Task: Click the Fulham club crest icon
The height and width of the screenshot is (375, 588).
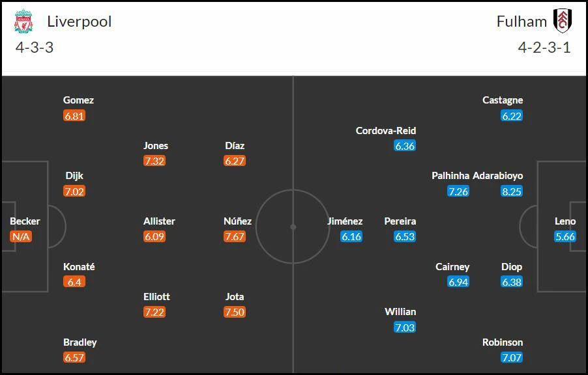Action: (x=563, y=21)
